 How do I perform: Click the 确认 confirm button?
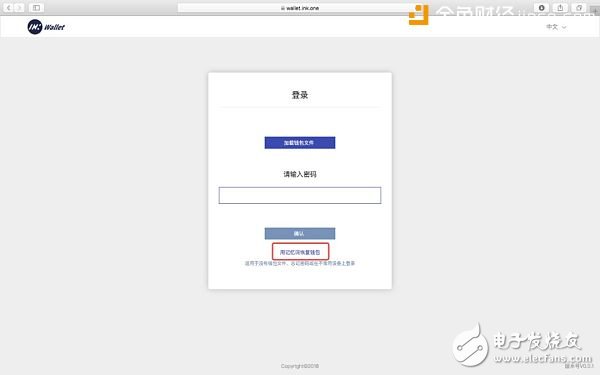300,233
